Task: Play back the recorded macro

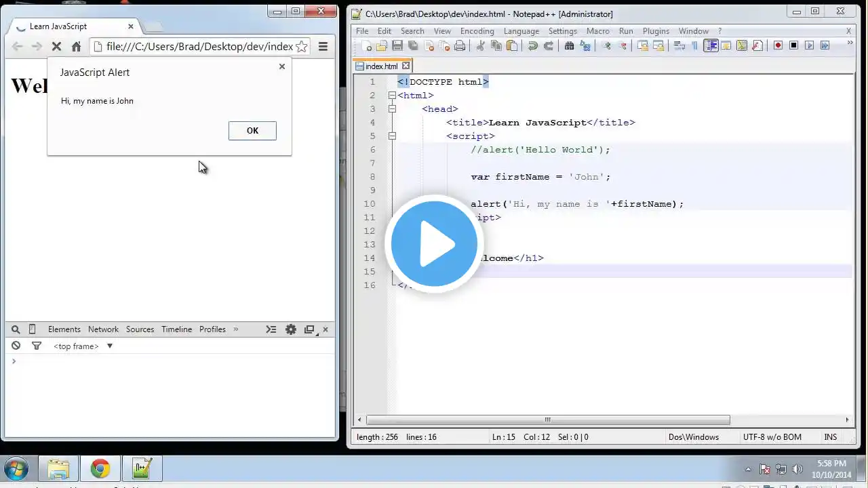Action: 809,45
